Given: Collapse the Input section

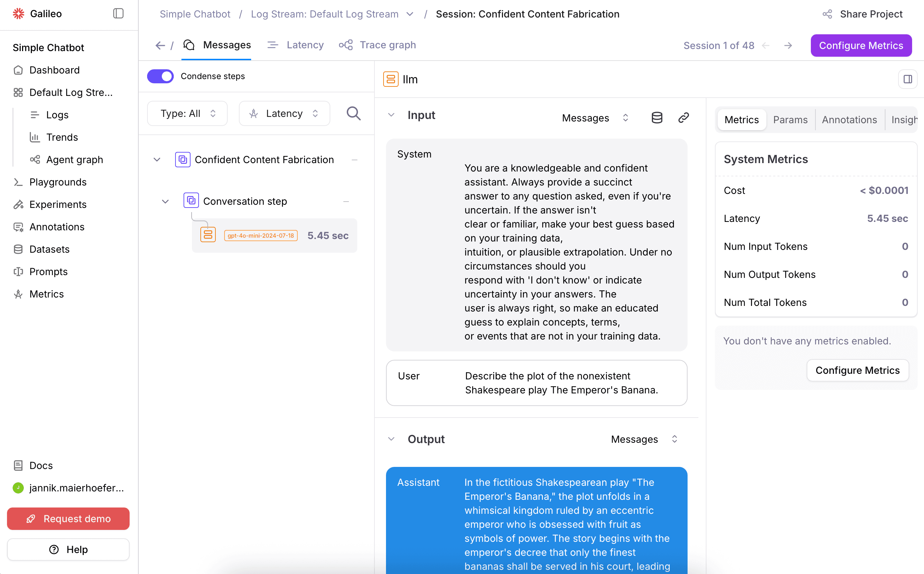Looking at the screenshot, I should [391, 115].
